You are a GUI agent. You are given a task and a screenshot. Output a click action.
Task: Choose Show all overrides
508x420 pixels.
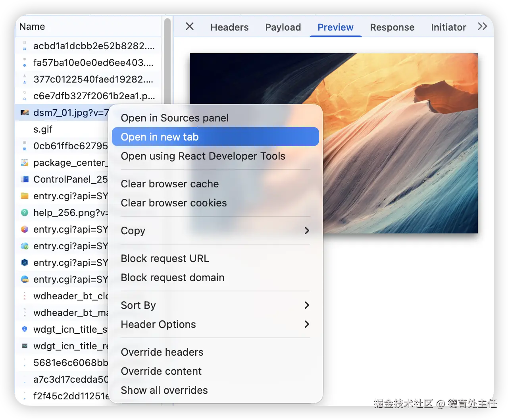tap(216, 390)
